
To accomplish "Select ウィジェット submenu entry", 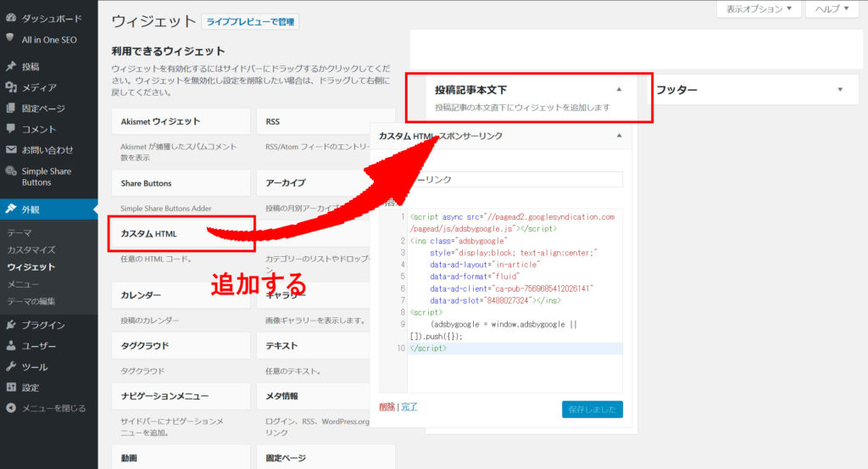I will coord(31,267).
